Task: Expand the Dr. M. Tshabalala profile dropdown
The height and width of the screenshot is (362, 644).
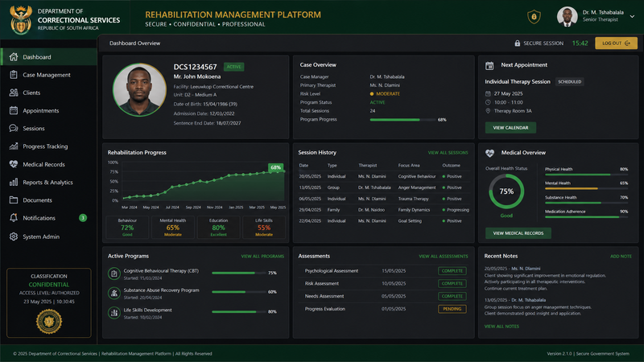Action: click(632, 16)
